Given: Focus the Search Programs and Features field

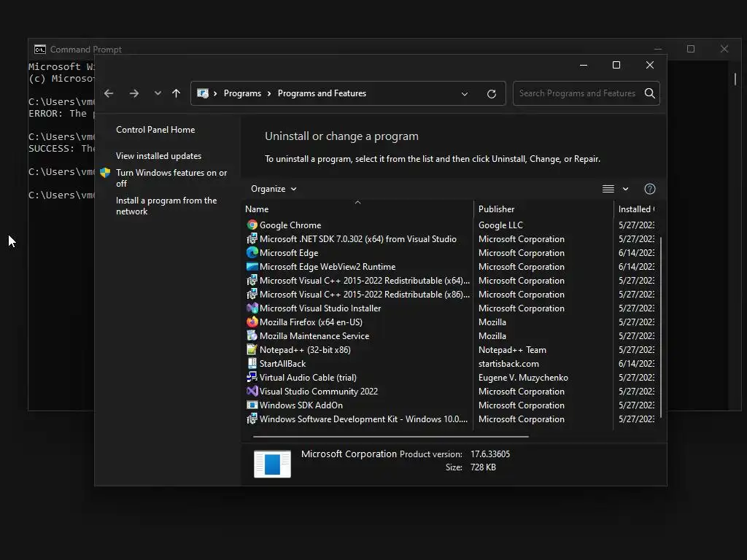Looking at the screenshot, I should pyautogui.click(x=577, y=93).
